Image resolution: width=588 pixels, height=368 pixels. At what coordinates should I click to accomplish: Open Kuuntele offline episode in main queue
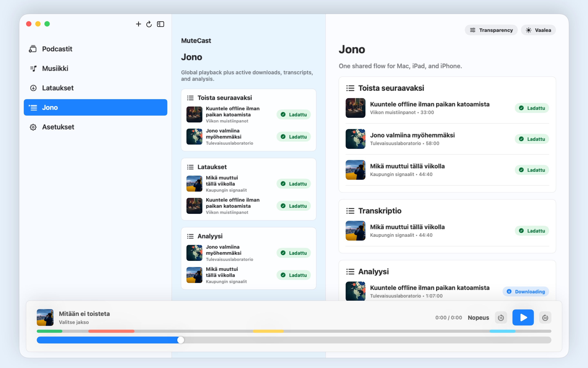tap(447, 108)
